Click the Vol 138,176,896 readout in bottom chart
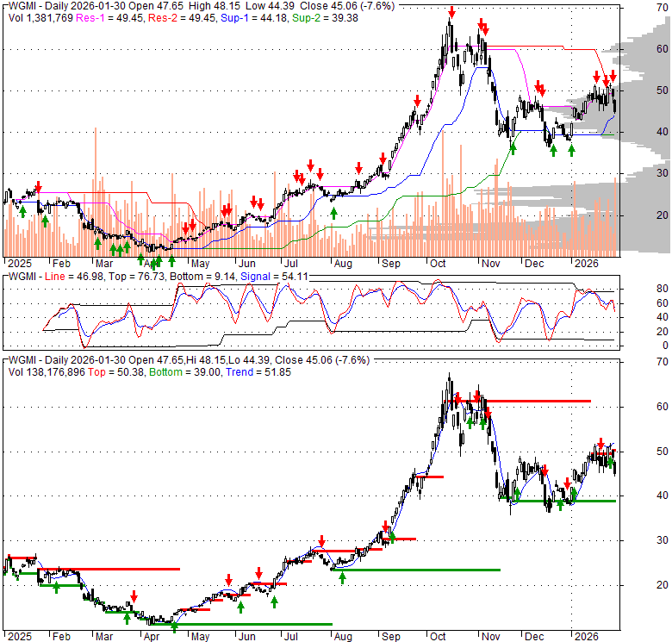 [47, 372]
